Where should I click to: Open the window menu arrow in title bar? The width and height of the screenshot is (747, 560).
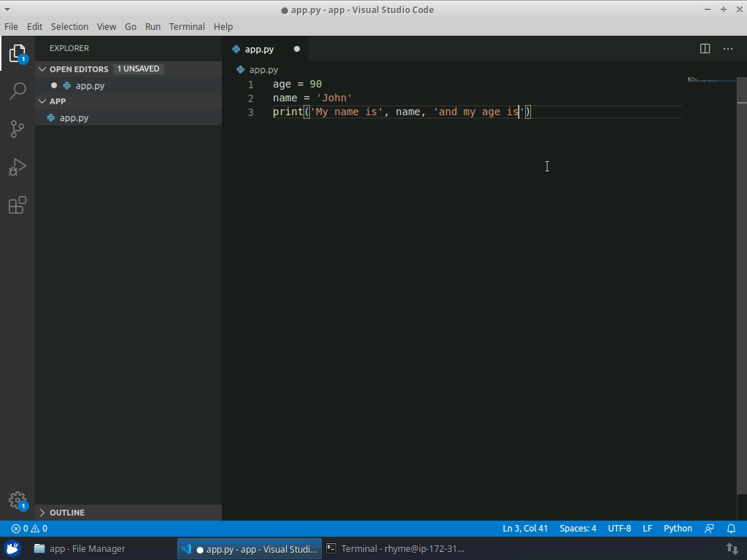[x=7, y=9]
